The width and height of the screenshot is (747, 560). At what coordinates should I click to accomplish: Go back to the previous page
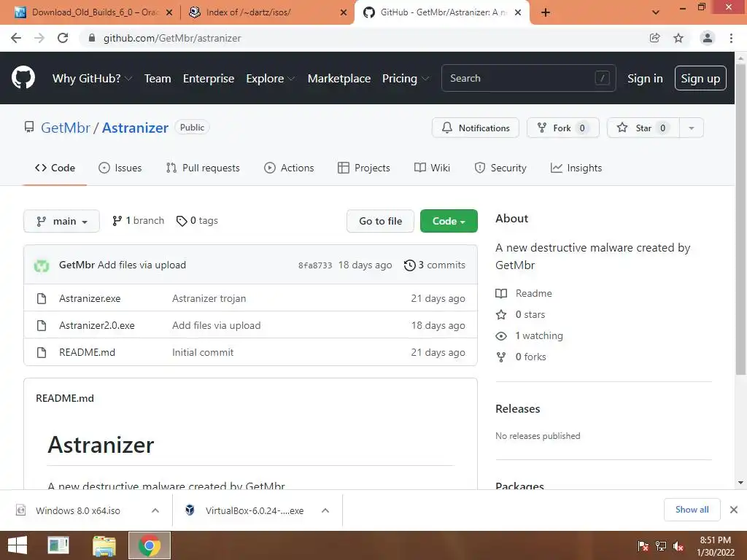16,38
